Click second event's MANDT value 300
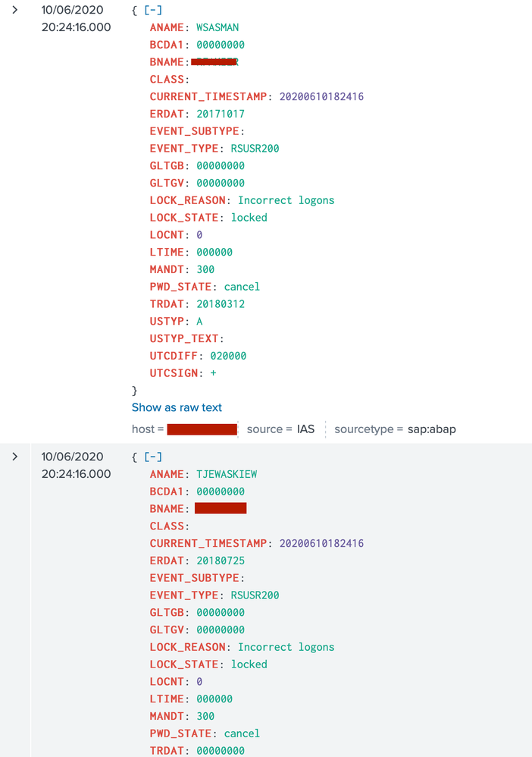Viewport: 532px width, 757px height. (x=205, y=716)
